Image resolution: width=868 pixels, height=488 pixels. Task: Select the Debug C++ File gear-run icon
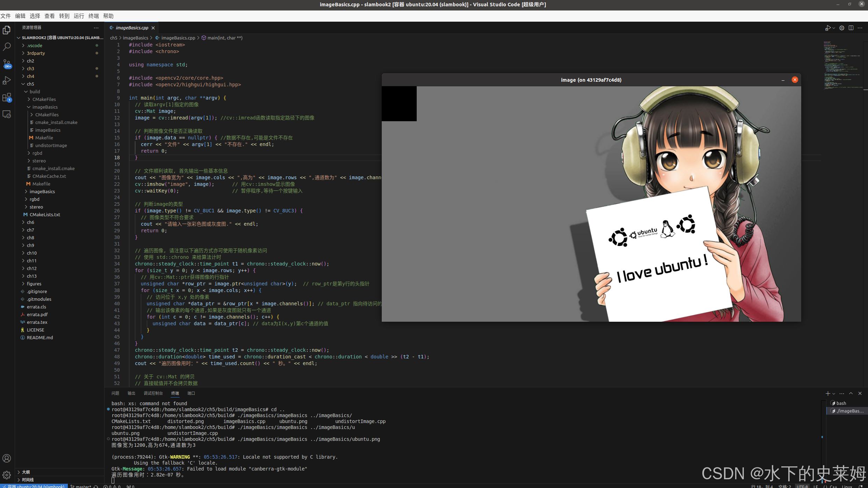pyautogui.click(x=828, y=28)
